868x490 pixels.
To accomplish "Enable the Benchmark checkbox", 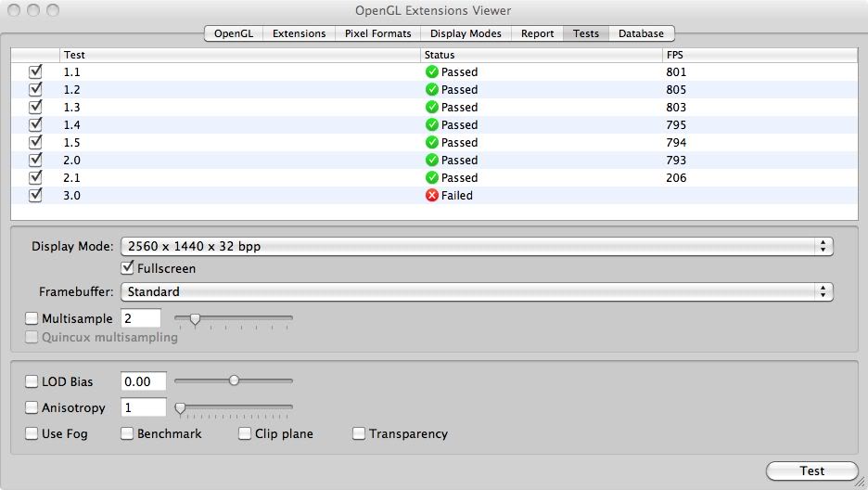I will pos(127,433).
